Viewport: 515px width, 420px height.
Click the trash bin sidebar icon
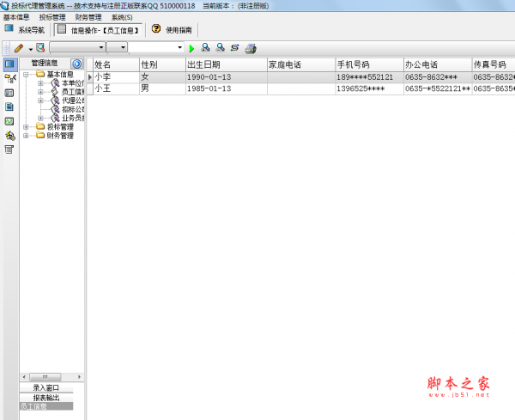click(9, 149)
